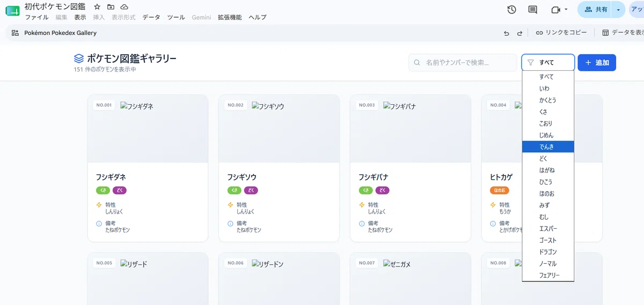Choose かくとう from the type list
This screenshot has width=644, height=305.
click(x=548, y=100)
